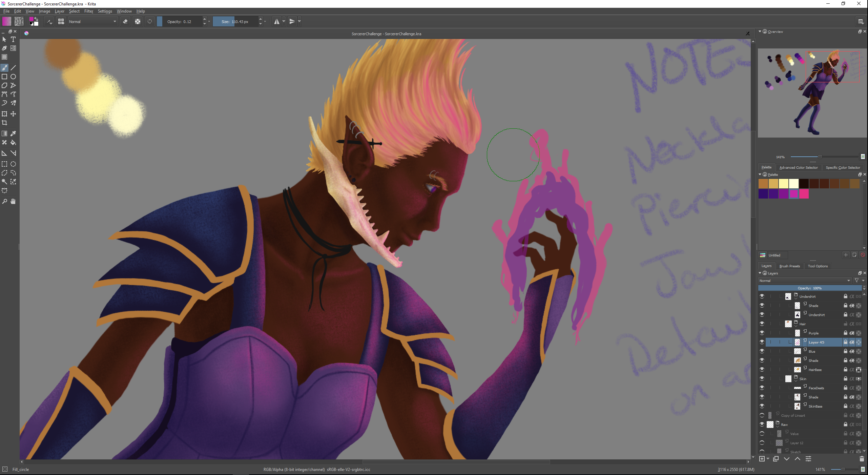Toggle eraser mode in toolbar

click(x=125, y=22)
